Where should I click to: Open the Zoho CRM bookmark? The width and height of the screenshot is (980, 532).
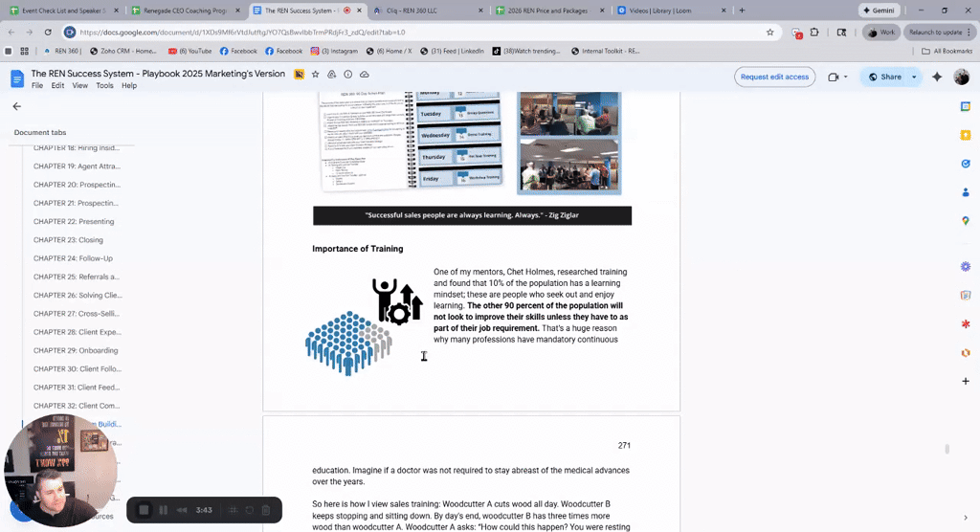click(123, 52)
